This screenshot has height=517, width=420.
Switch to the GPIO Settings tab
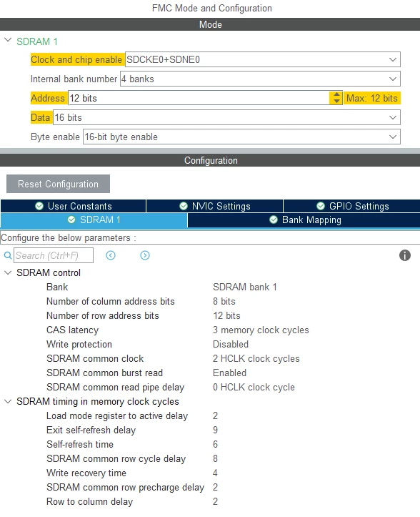pyautogui.click(x=352, y=206)
